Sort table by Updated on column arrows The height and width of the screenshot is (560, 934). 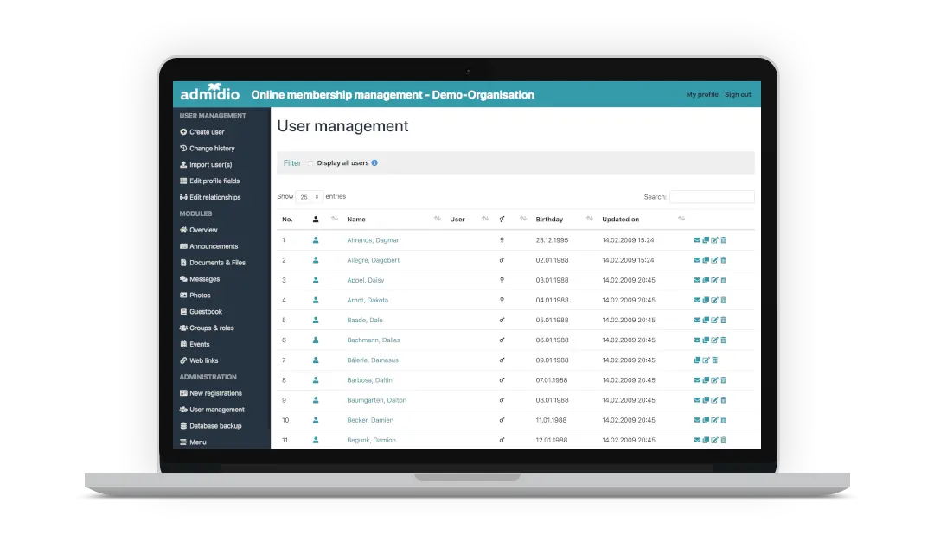coord(681,220)
